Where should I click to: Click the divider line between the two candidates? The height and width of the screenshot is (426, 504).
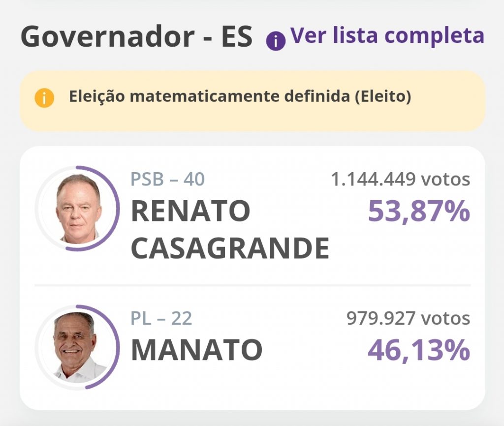pos(252,285)
